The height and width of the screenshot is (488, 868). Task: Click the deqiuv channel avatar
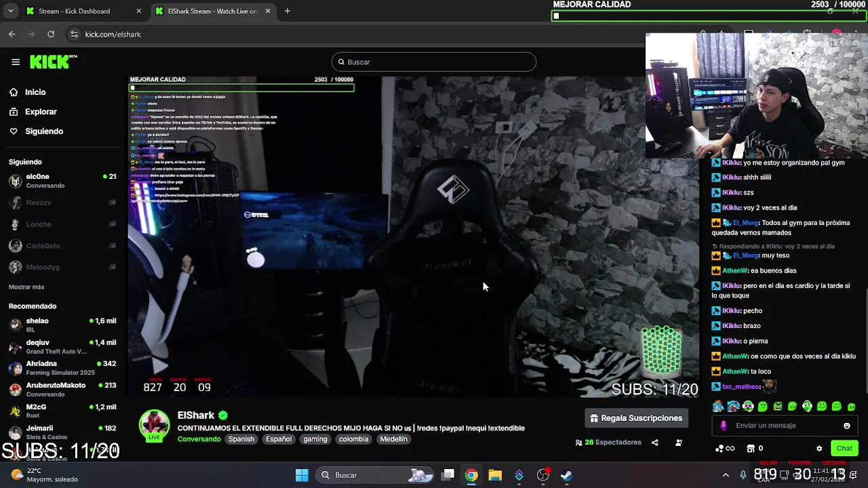pyautogui.click(x=15, y=347)
